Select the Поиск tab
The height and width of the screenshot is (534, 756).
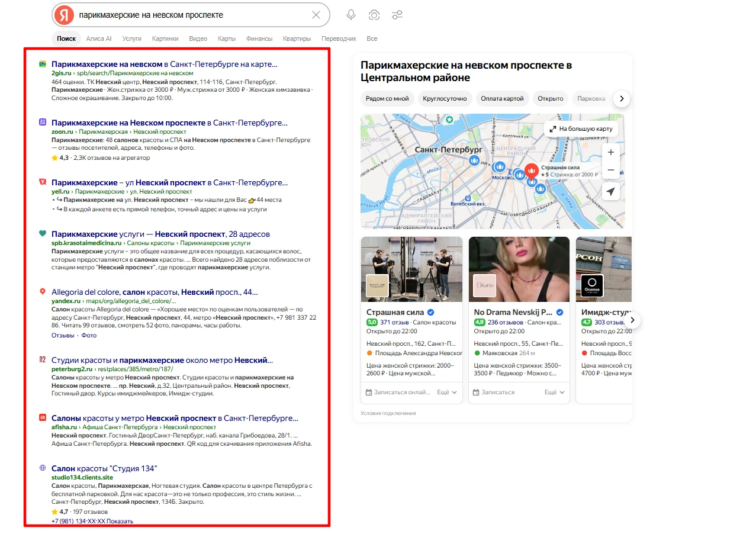pyautogui.click(x=66, y=38)
